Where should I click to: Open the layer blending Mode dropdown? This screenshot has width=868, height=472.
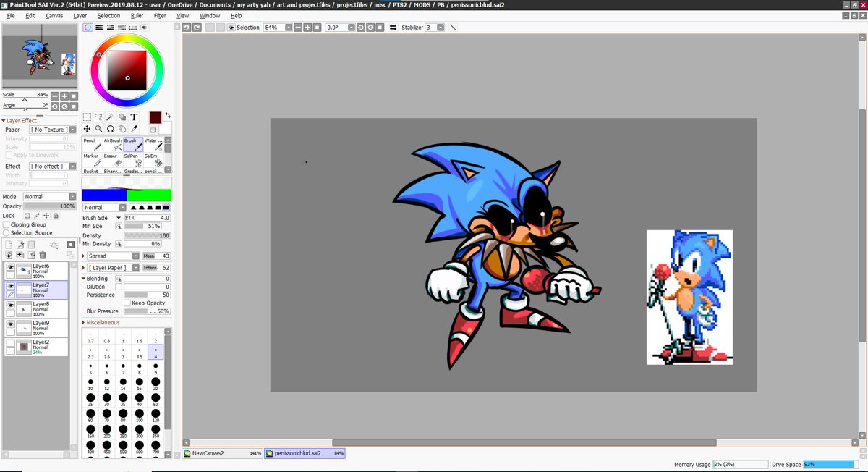[x=50, y=196]
